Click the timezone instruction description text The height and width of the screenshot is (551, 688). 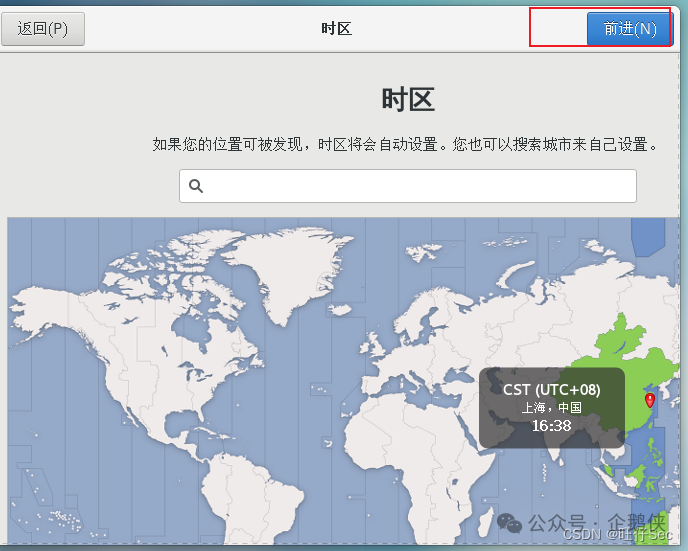(405, 144)
